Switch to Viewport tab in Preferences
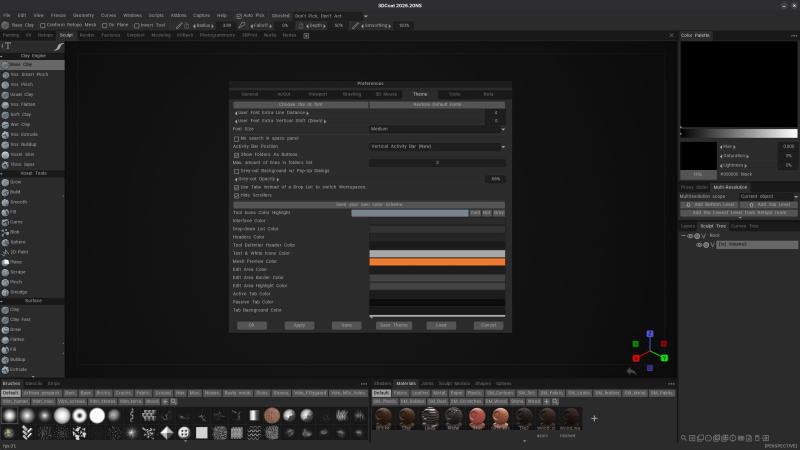800x450 pixels. click(318, 94)
